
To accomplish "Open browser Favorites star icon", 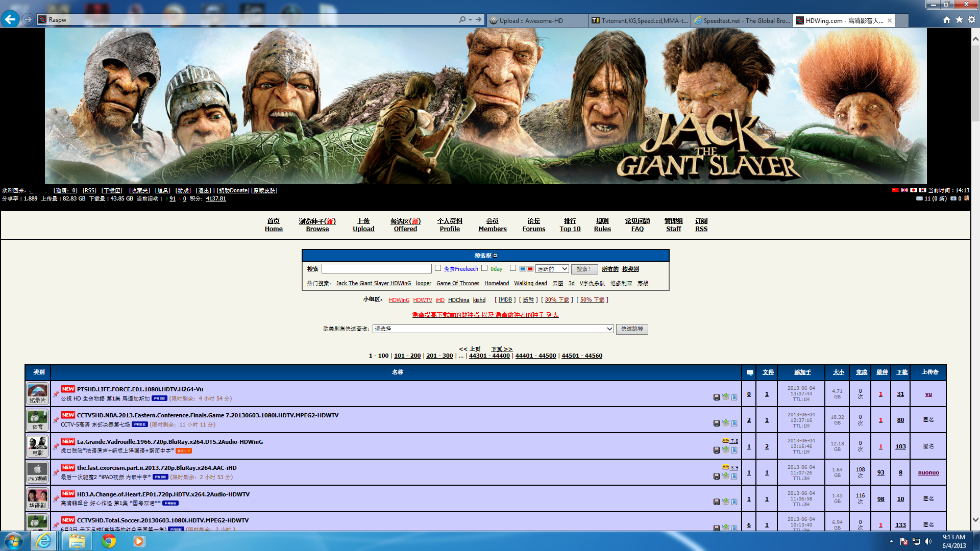I will [959, 20].
